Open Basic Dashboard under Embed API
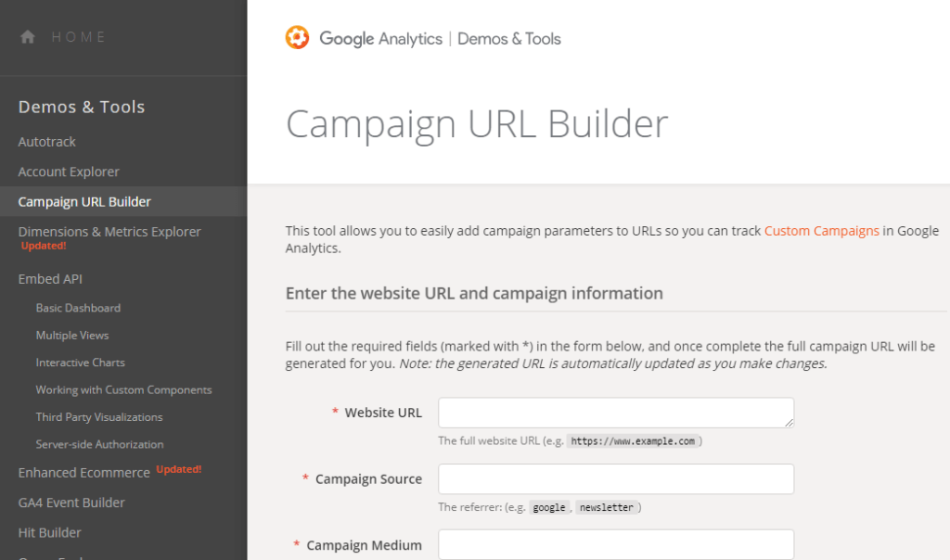950x560 pixels. coord(78,308)
